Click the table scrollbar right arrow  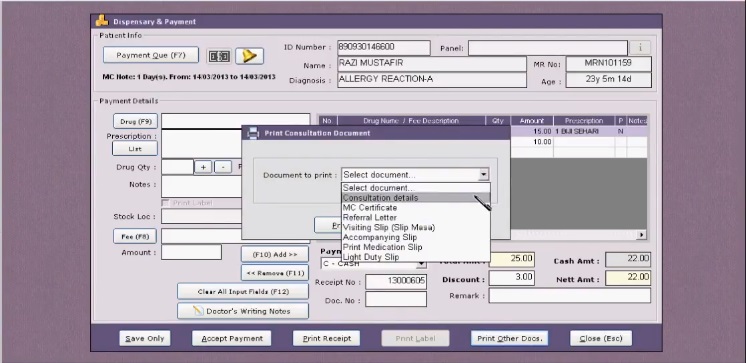(x=642, y=235)
